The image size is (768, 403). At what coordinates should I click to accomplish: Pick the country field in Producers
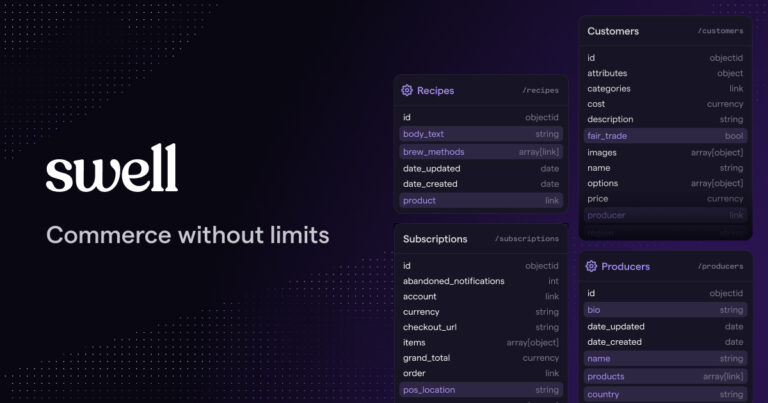pyautogui.click(x=665, y=394)
